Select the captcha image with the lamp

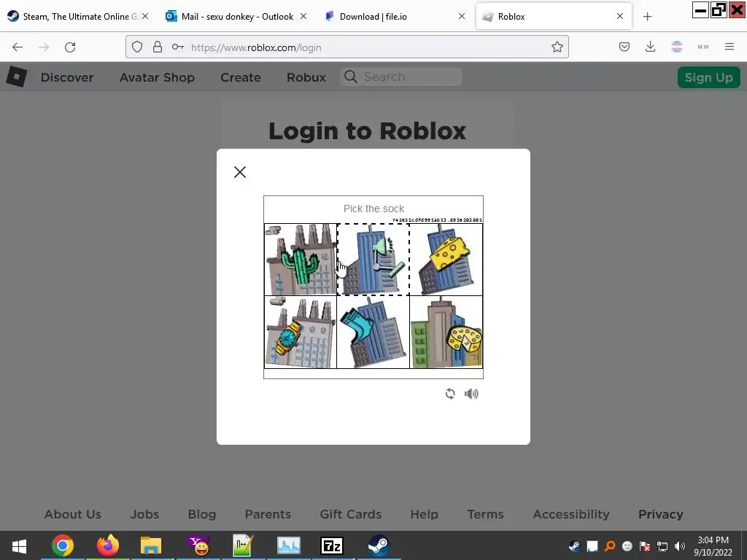373,260
